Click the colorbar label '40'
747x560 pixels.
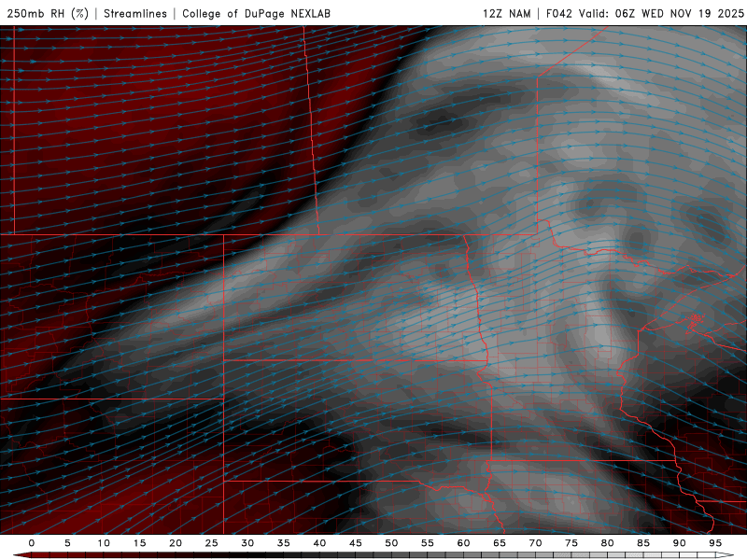click(x=319, y=543)
